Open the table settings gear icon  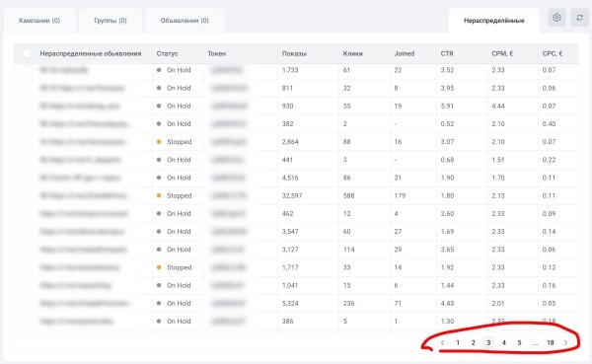556,18
